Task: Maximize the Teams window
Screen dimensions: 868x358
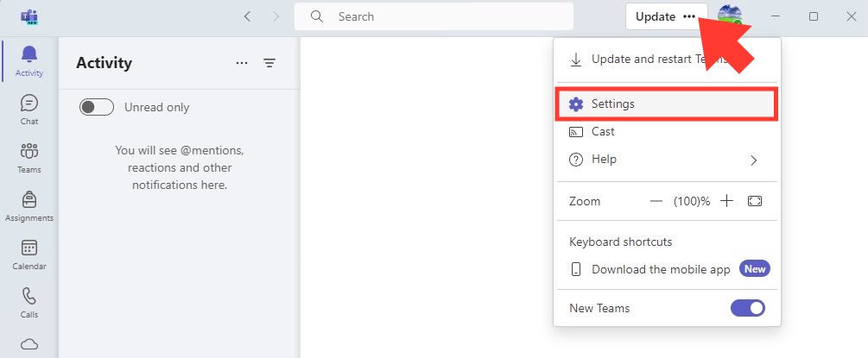Action: pos(814,16)
